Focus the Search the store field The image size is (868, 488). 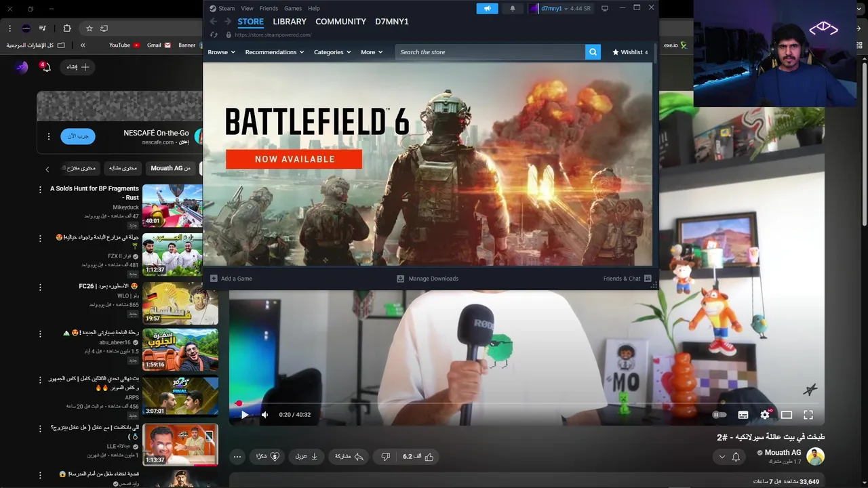click(x=490, y=52)
